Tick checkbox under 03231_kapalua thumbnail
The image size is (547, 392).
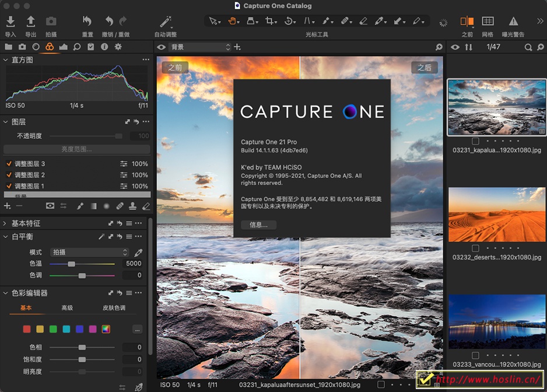coord(476,141)
